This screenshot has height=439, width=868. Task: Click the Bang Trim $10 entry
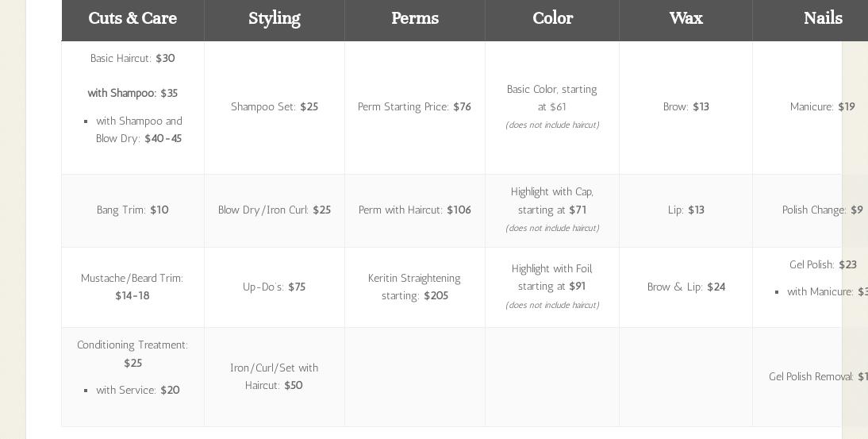[x=133, y=210]
